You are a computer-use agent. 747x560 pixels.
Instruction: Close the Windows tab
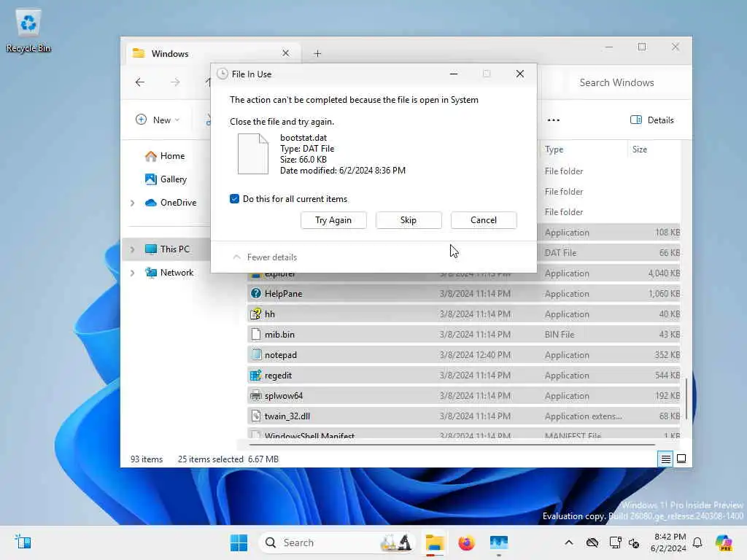click(285, 53)
